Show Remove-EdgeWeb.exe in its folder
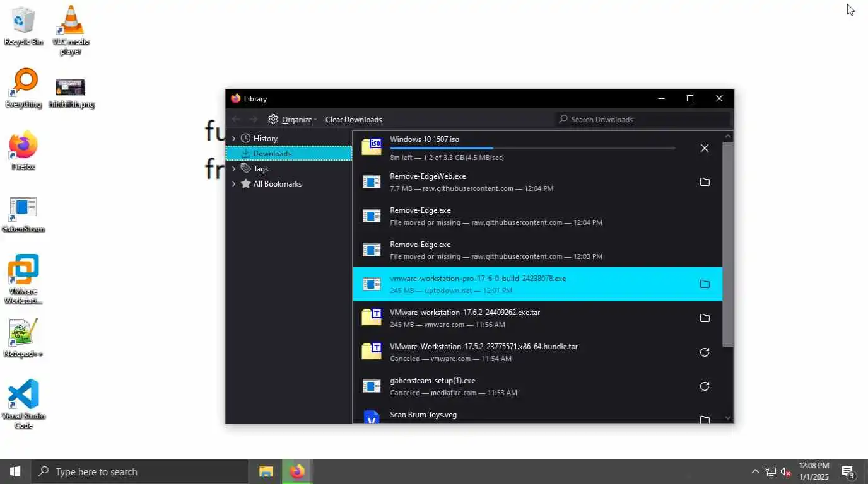 (705, 182)
